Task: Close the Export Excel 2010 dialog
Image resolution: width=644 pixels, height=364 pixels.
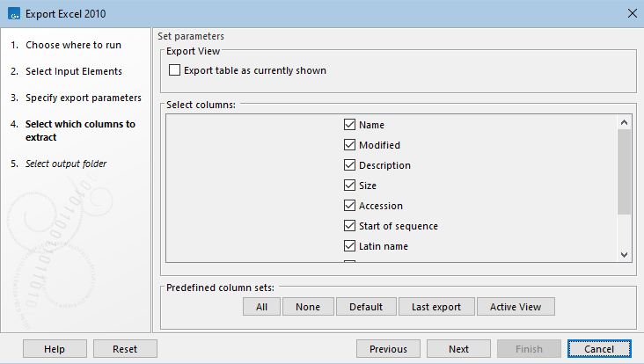Action: pyautogui.click(x=631, y=12)
